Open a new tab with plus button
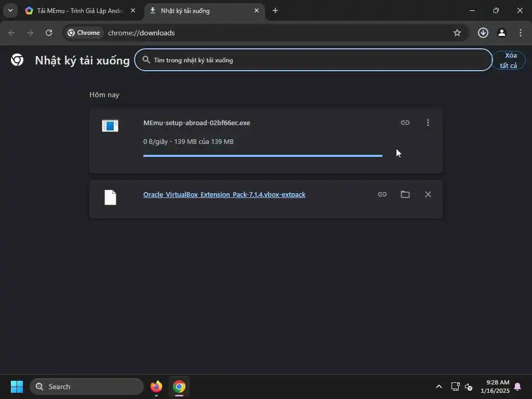This screenshot has height=399, width=532. [275, 10]
